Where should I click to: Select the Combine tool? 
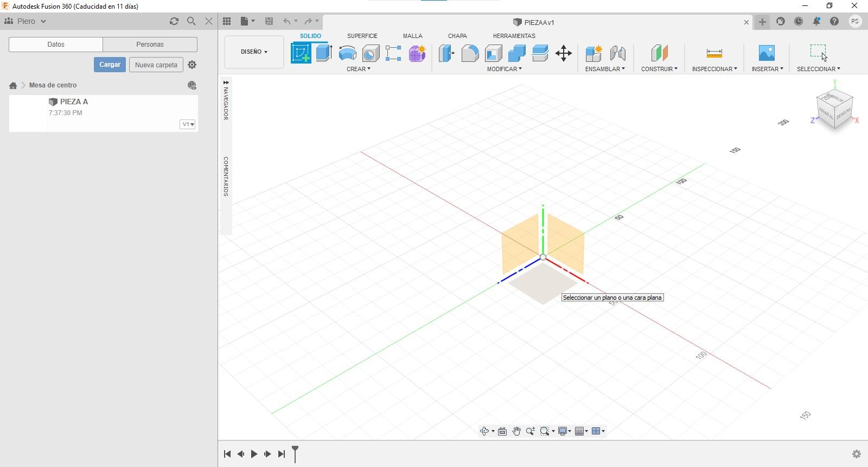516,53
